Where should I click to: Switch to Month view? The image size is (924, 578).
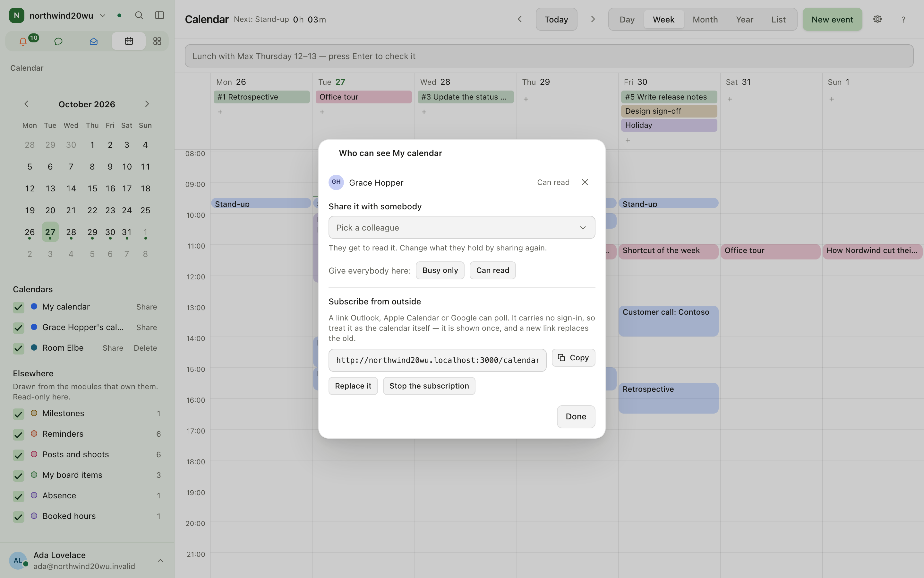(705, 20)
